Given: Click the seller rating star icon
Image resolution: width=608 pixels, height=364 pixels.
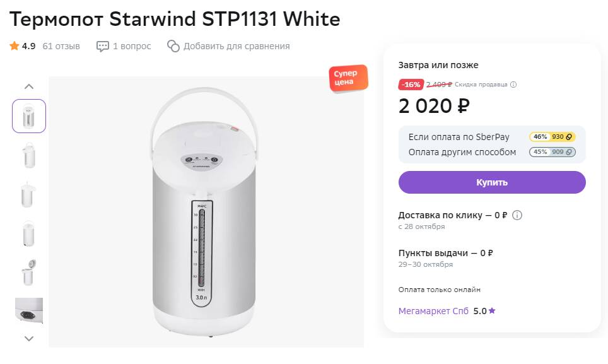Looking at the screenshot, I should tap(492, 311).
